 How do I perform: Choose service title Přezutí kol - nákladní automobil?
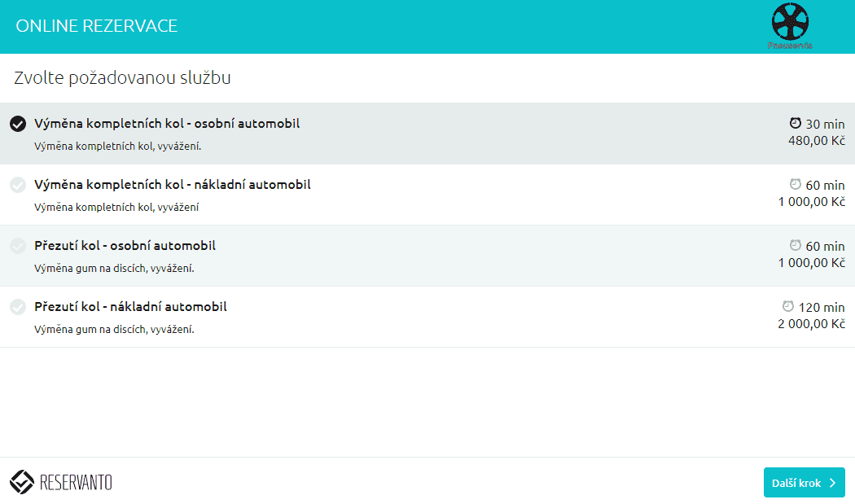(x=130, y=307)
